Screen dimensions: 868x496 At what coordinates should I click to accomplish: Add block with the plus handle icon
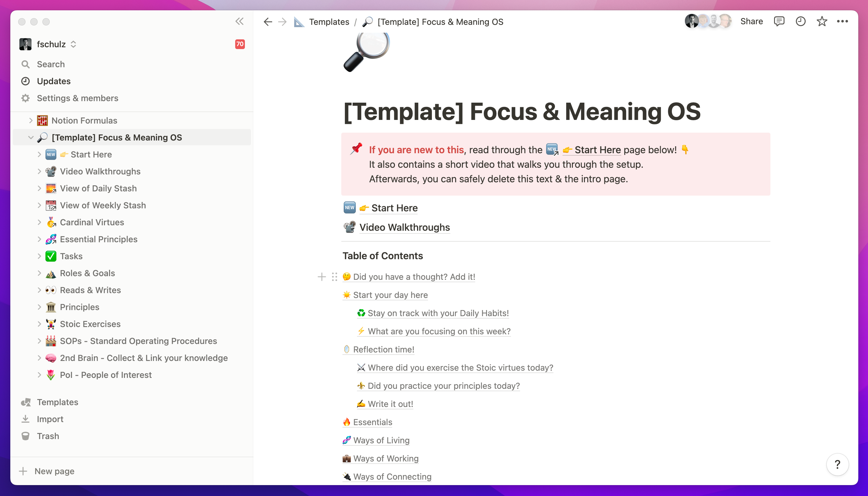tap(322, 277)
